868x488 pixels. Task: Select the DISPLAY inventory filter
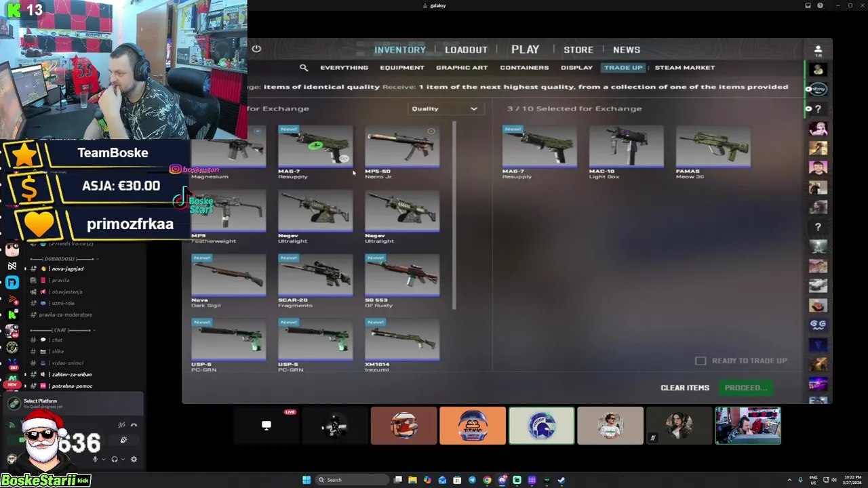576,68
